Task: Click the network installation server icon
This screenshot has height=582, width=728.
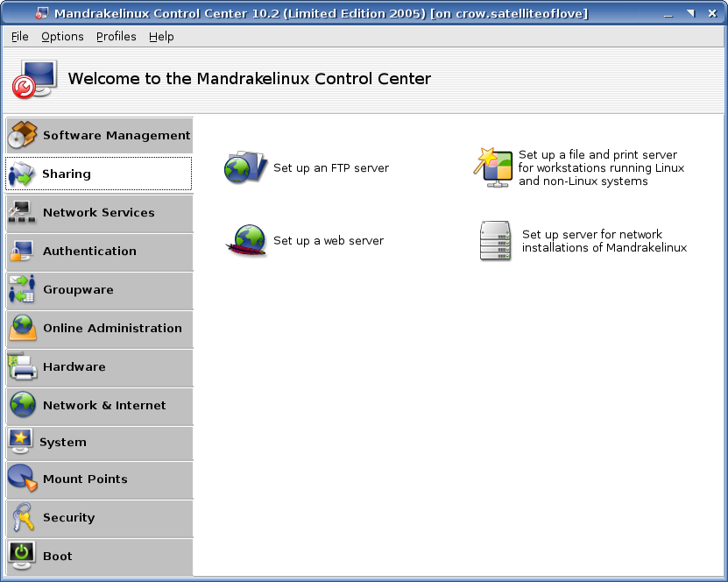Action: click(x=495, y=240)
